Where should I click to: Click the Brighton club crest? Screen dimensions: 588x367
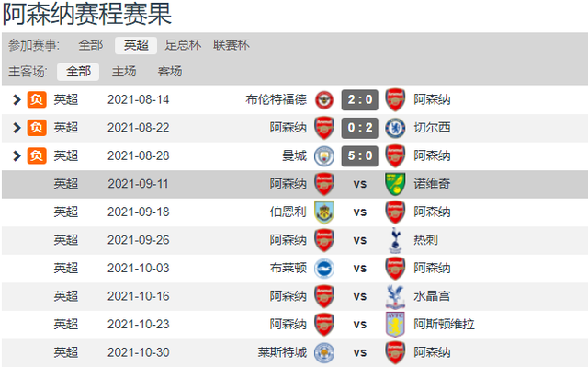pyautogui.click(x=324, y=269)
